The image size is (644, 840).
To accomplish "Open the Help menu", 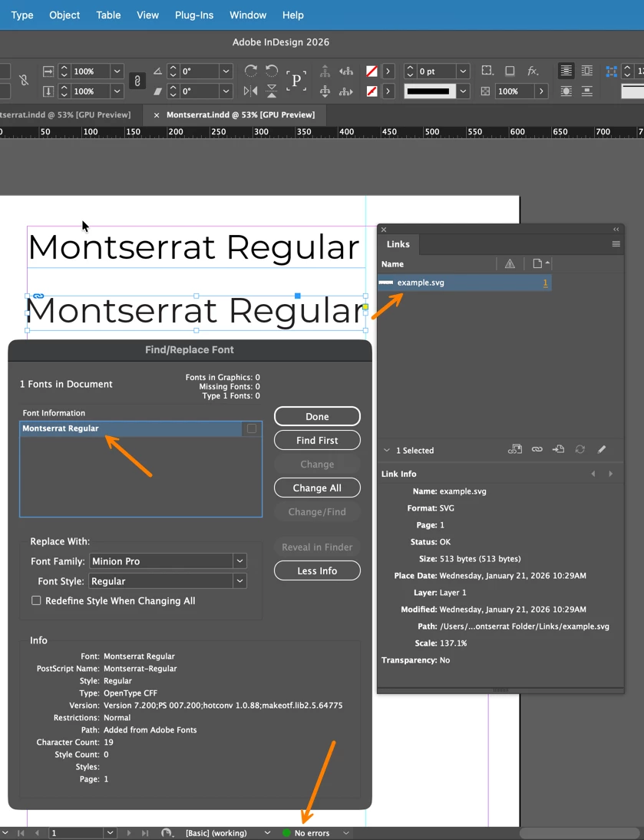I will pos(292,15).
